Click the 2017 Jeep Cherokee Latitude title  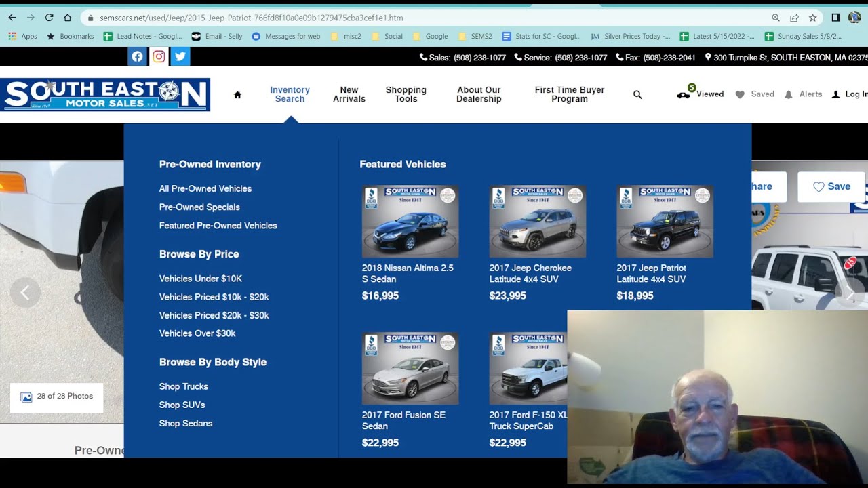click(x=530, y=273)
